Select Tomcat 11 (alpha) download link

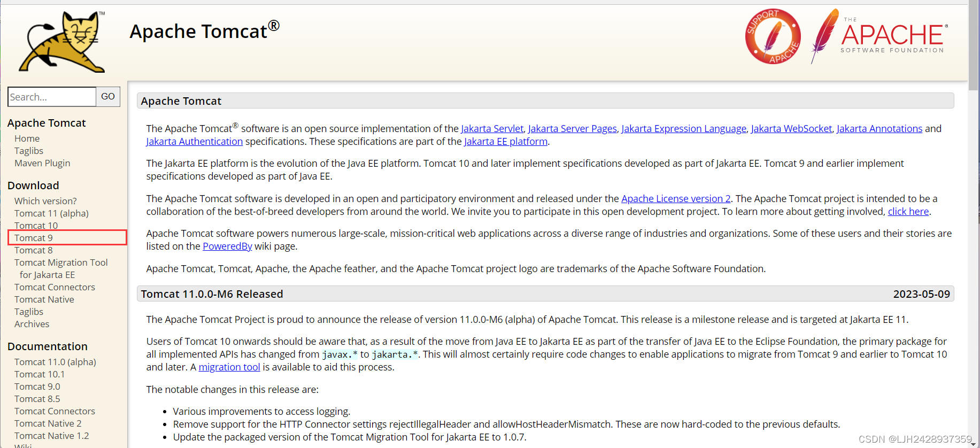point(51,213)
